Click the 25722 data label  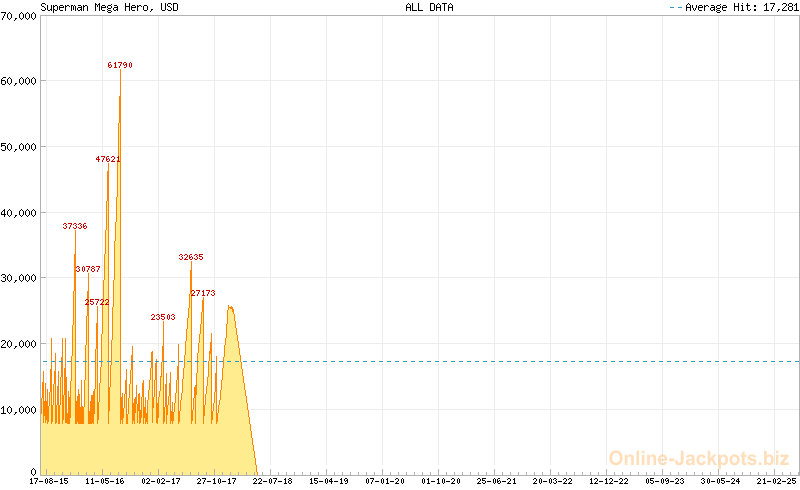point(97,302)
